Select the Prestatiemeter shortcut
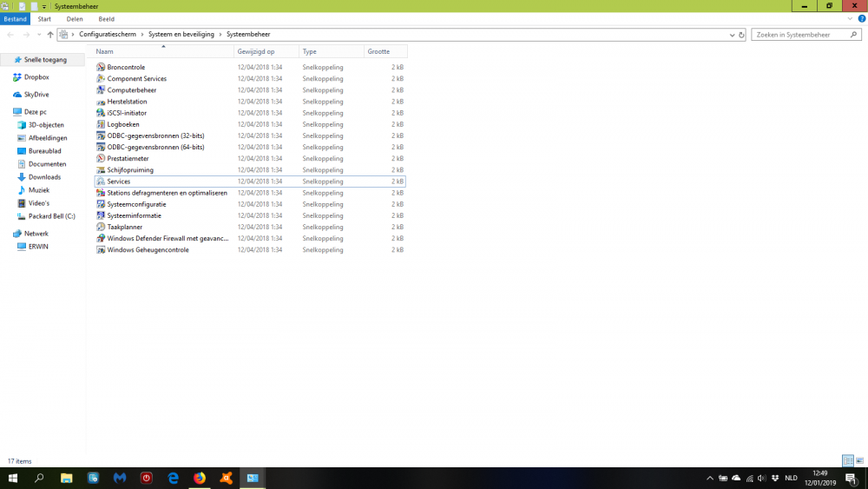The image size is (868, 489). pos(128,159)
